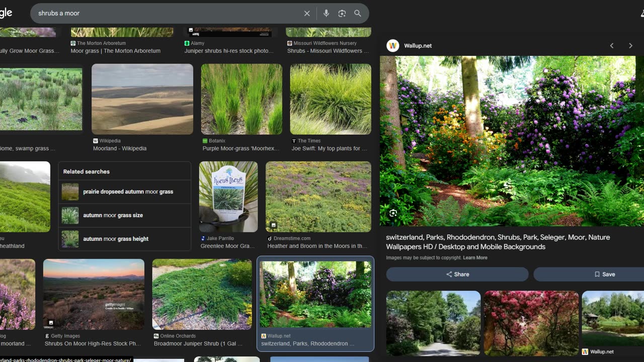Click 'Shrubs - Missouri Wildflowers' caption
This screenshot has width=644, height=362.
(x=328, y=51)
